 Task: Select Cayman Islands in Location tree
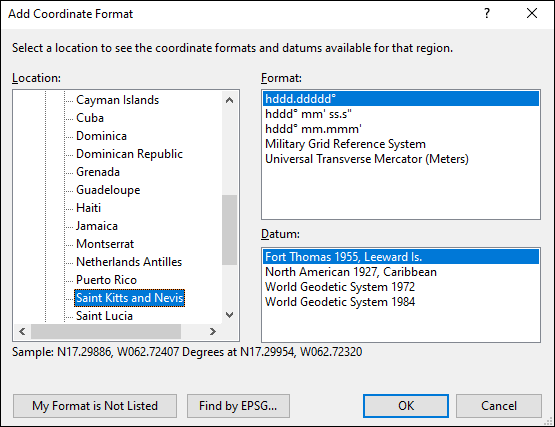click(118, 100)
